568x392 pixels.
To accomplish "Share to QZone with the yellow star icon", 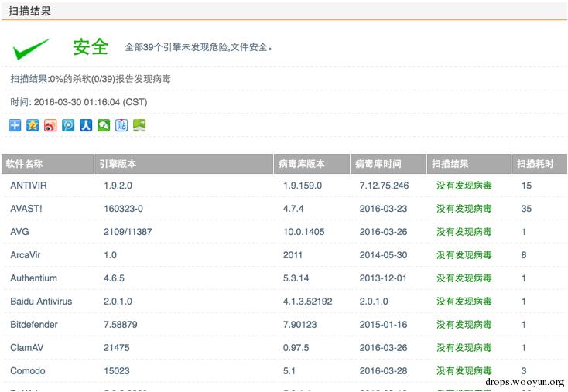I will coord(33,125).
